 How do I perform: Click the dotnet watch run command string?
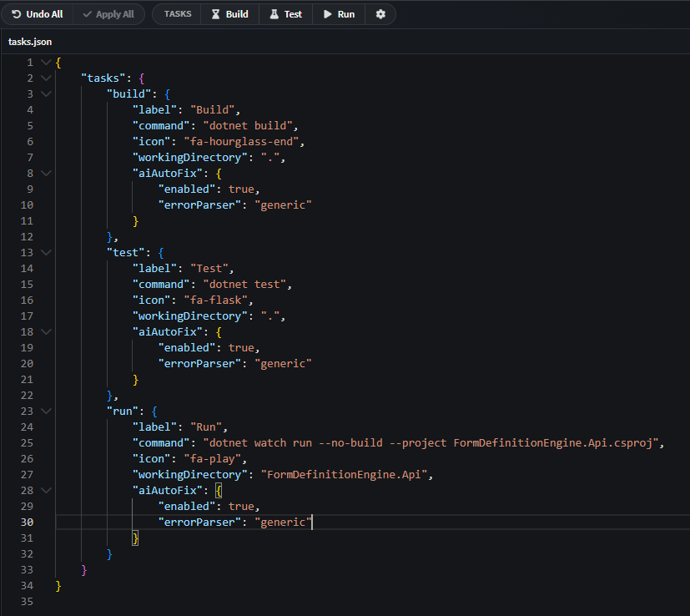pos(431,443)
